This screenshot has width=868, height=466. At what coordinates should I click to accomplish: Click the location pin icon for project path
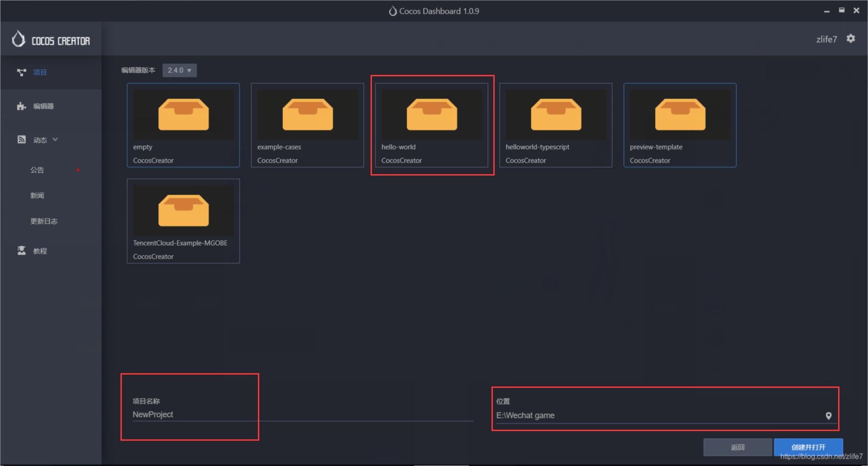tap(828, 416)
